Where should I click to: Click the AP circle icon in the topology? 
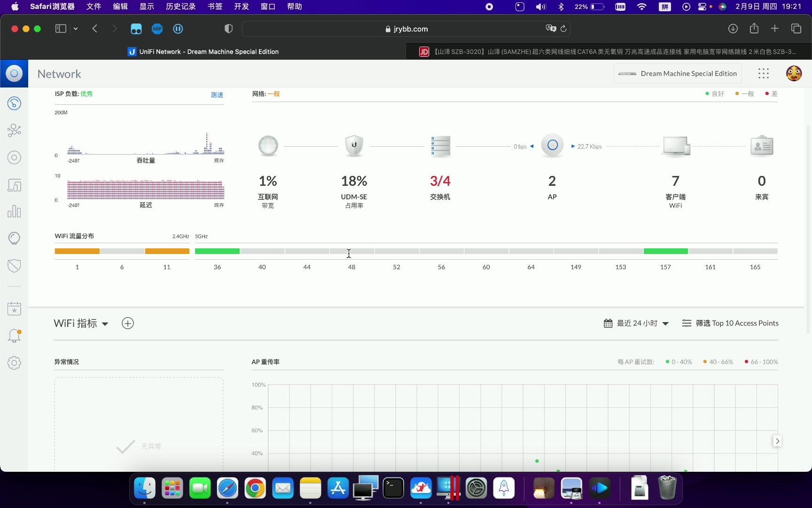point(552,145)
